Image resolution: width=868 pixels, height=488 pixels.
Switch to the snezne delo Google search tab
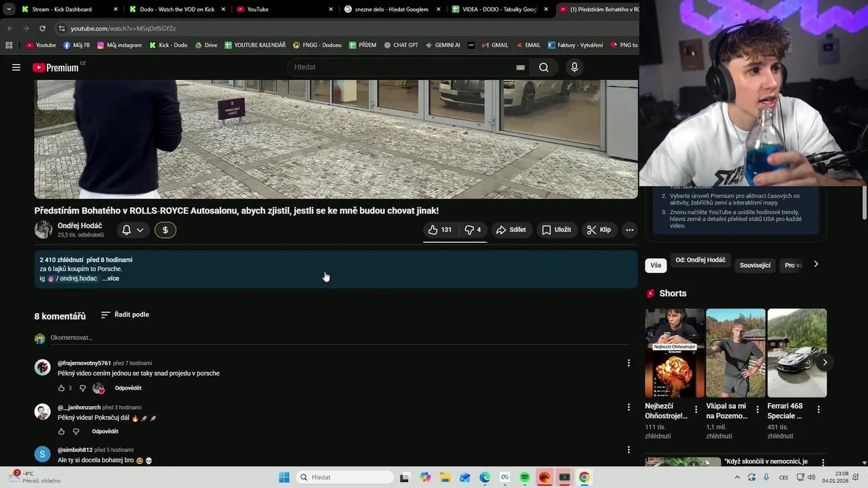pyautogui.click(x=392, y=9)
